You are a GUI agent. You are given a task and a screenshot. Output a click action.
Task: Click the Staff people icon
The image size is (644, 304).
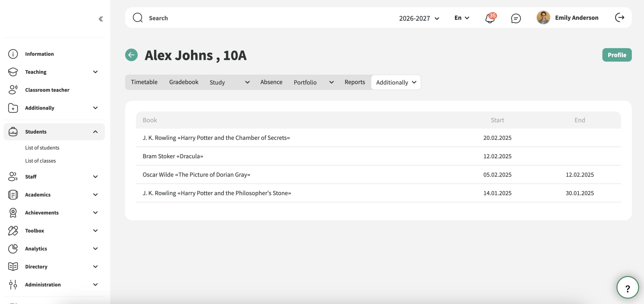click(13, 177)
